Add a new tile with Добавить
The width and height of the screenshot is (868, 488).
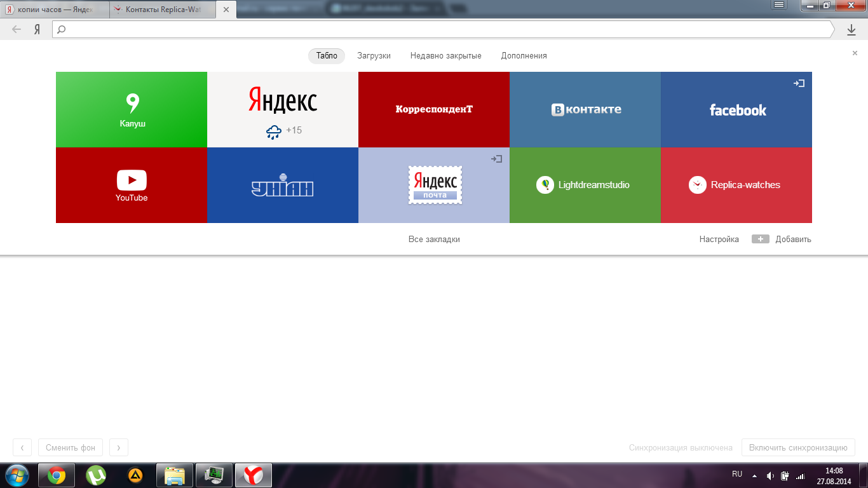782,240
